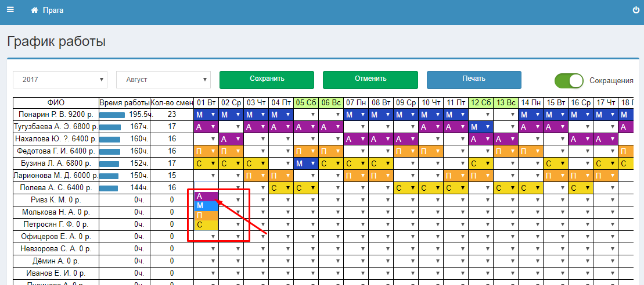
Task: Select the Нахалова Ю. row name
Action: pyautogui.click(x=56, y=139)
